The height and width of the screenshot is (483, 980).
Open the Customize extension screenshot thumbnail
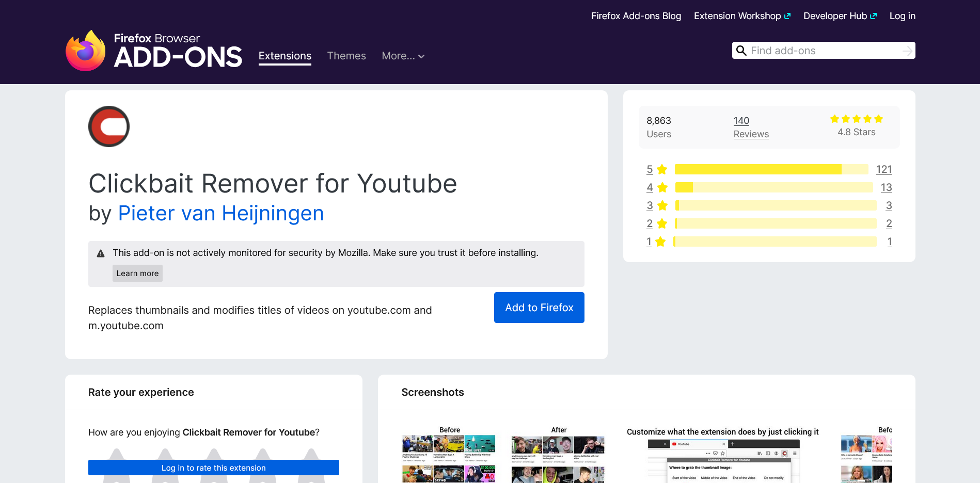pos(723,454)
